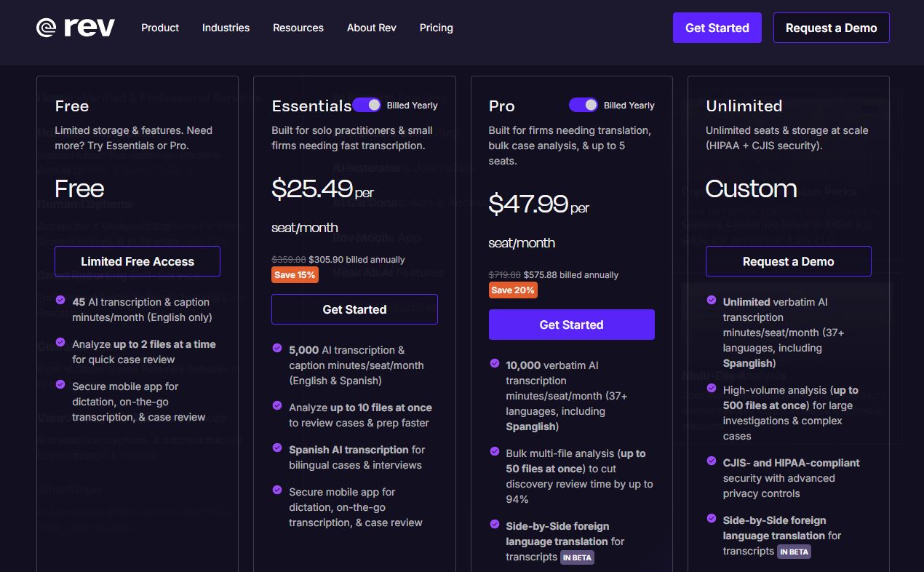Click the checkmark next to "Spanish AI transcription"
This screenshot has height=572, width=924.
pos(276,450)
